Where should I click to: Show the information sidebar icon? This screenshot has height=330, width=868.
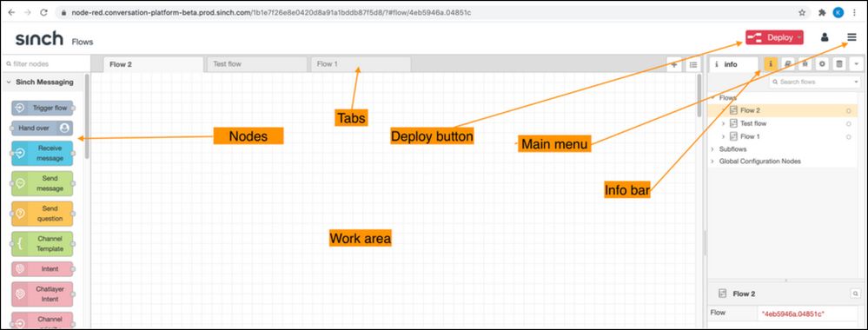pos(772,64)
